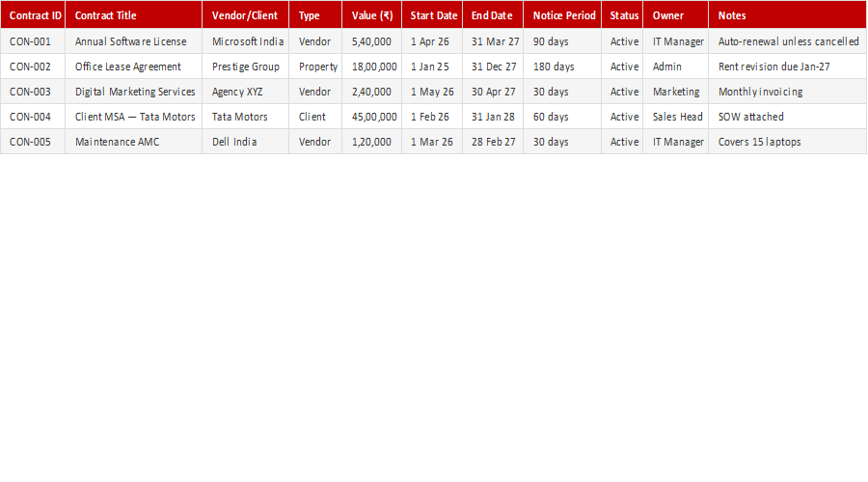Select the Sales Head owner cell
Screen dimensions: 868x482
pos(675,117)
